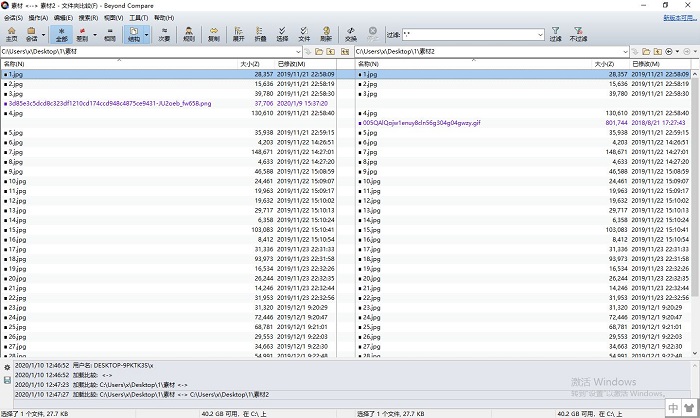Save the log with disk icon
700x418 pixels.
[x=7, y=380]
